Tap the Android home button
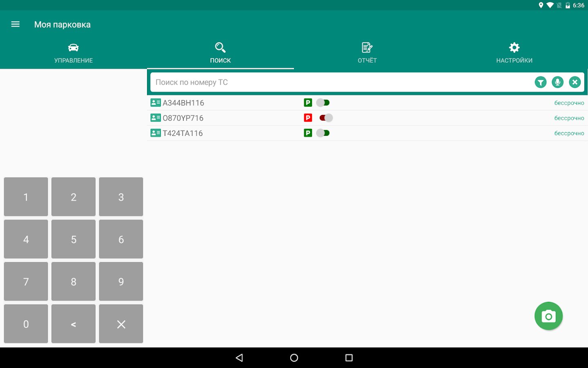This screenshot has width=588, height=368. [x=294, y=358]
